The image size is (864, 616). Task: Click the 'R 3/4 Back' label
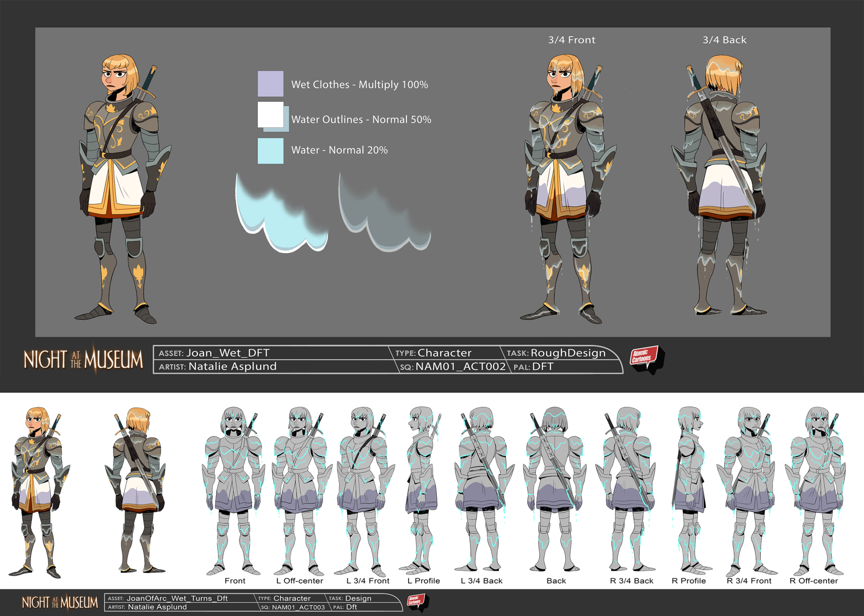coord(632,581)
